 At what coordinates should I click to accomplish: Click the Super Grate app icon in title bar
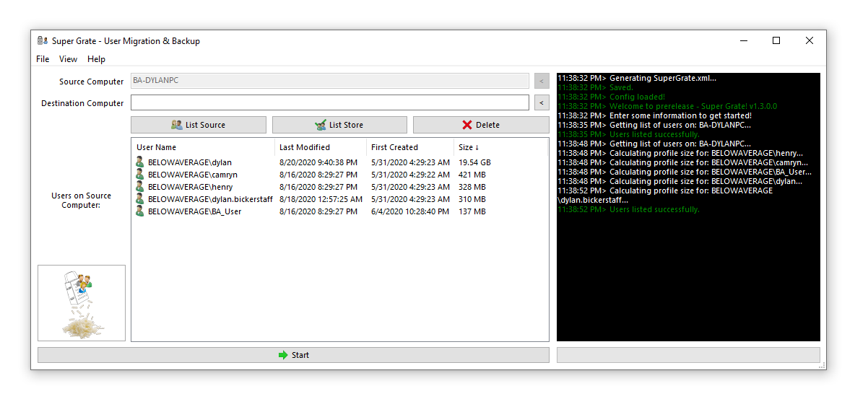pos(42,41)
